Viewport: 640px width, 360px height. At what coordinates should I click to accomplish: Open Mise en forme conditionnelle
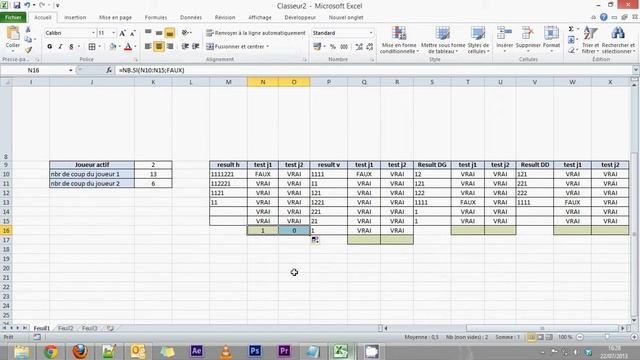[399, 40]
